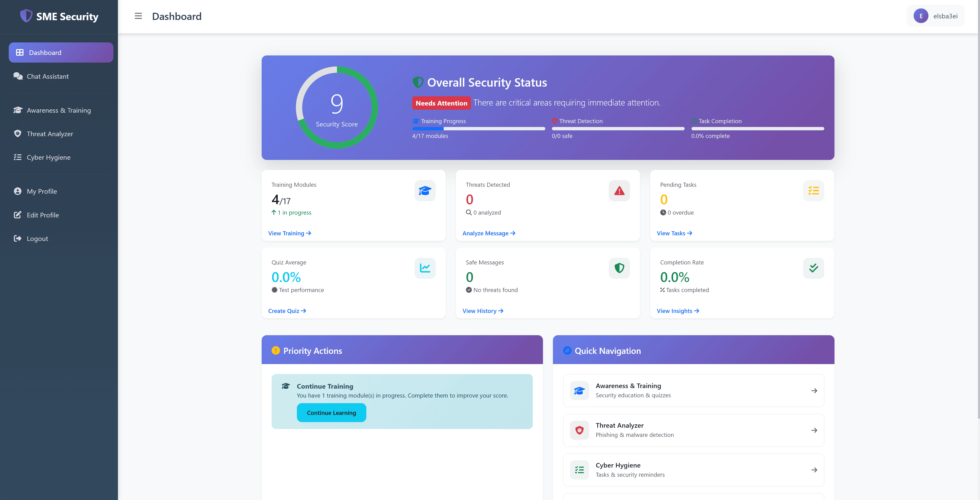Click the Training Progress bar
Image resolution: width=980 pixels, height=500 pixels.
pos(478,129)
